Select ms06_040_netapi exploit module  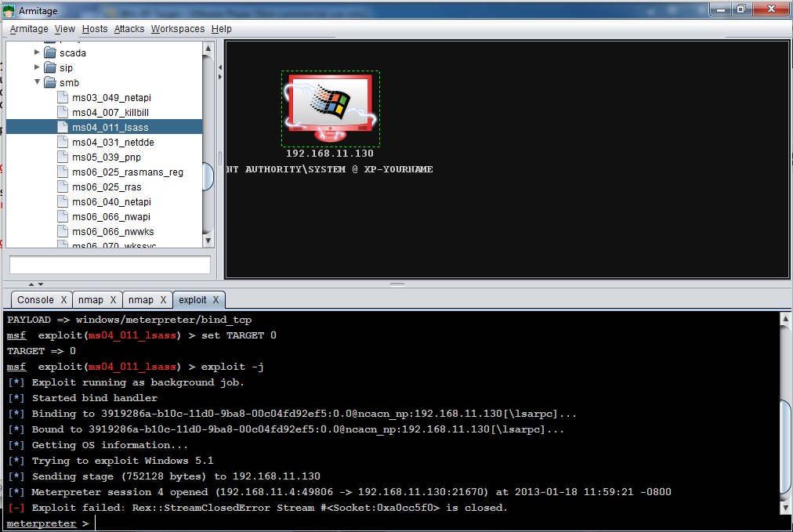click(111, 202)
